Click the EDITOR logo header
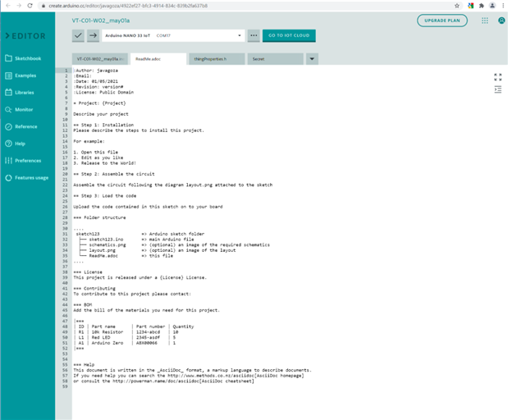Screen dimensions: 508x420 (25, 36)
